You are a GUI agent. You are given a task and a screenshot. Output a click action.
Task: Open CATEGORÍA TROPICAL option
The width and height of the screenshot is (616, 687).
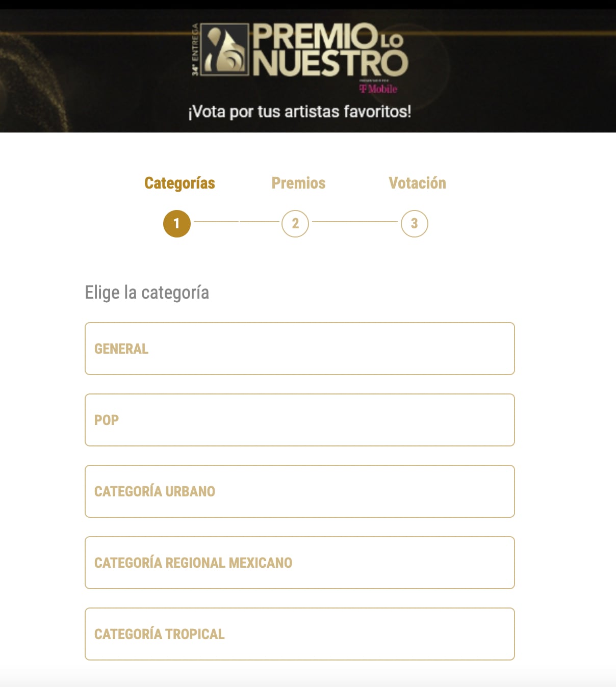point(299,634)
